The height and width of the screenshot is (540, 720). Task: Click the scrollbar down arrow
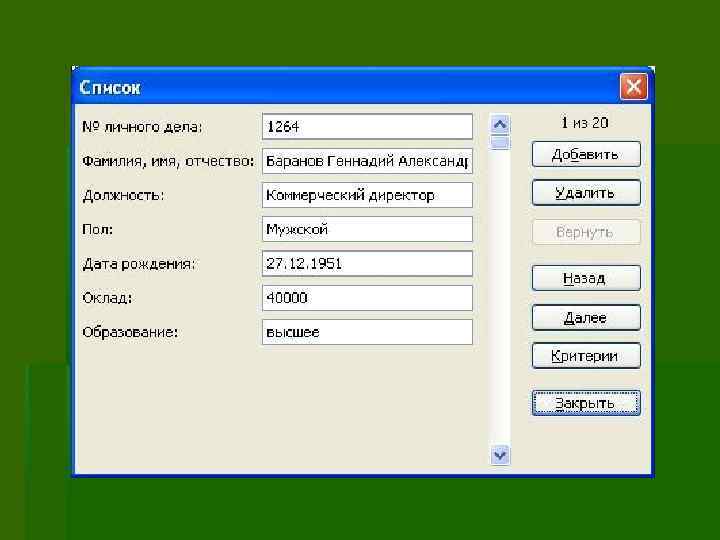500,455
